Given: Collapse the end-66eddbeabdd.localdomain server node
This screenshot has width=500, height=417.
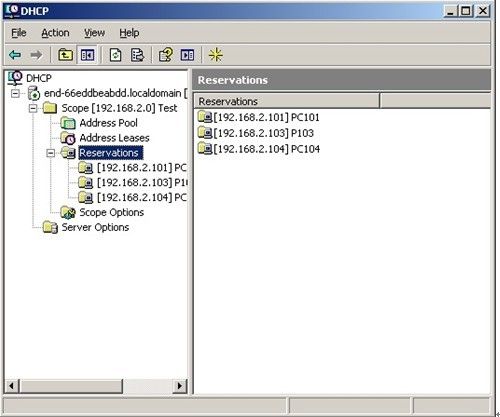Looking at the screenshot, I should pyautogui.click(x=15, y=93).
